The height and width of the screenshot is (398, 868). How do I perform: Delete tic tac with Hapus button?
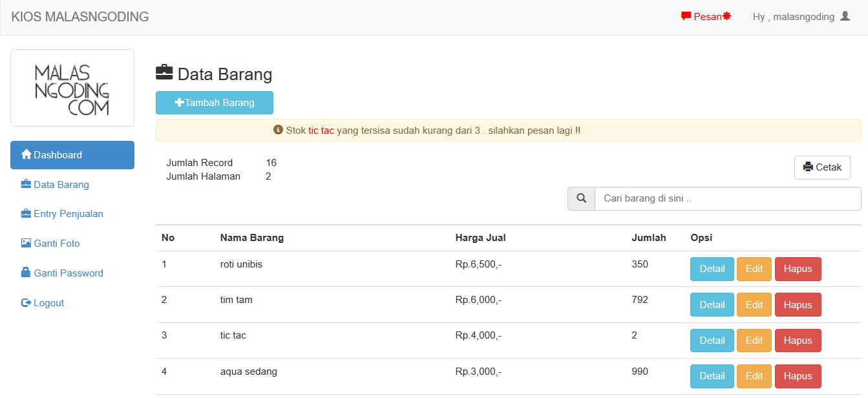tap(798, 340)
